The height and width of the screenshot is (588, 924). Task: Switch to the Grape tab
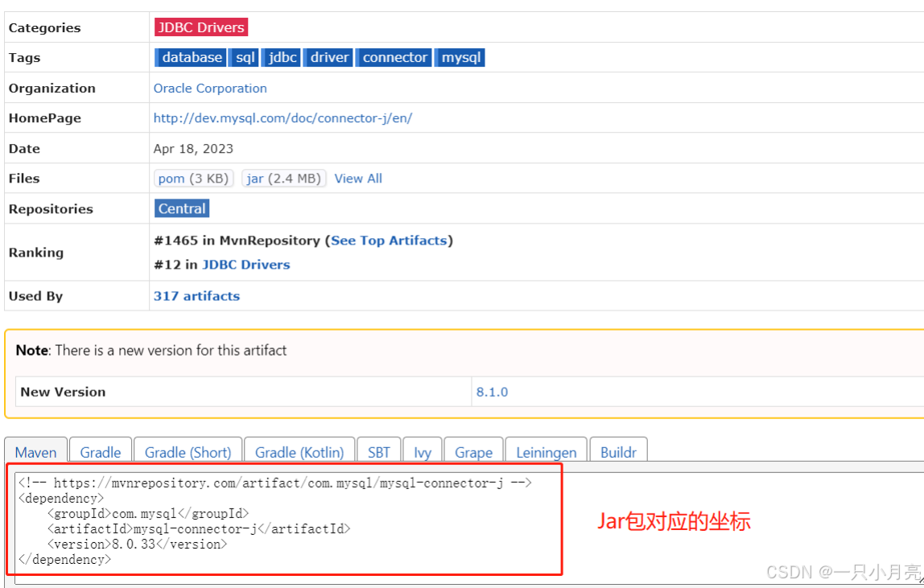point(474,451)
